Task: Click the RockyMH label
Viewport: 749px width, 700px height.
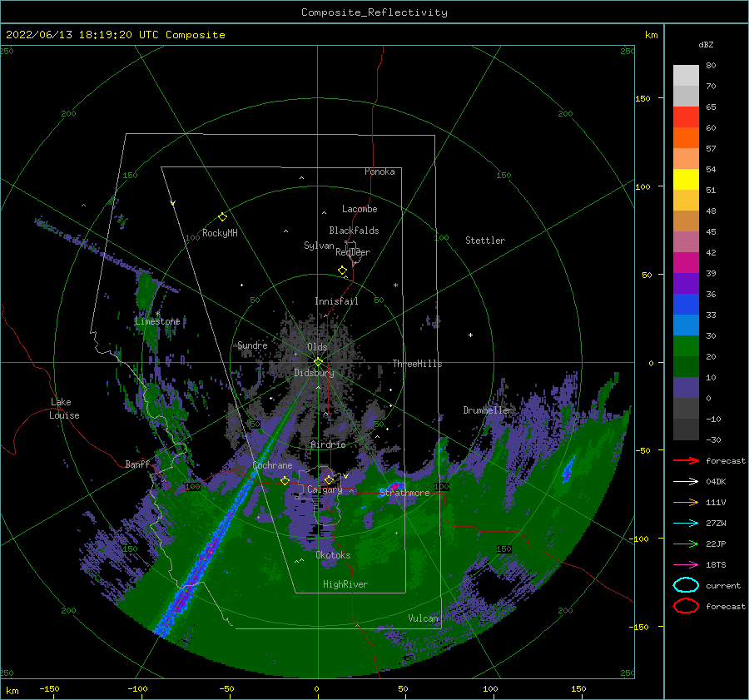Action: pos(220,233)
